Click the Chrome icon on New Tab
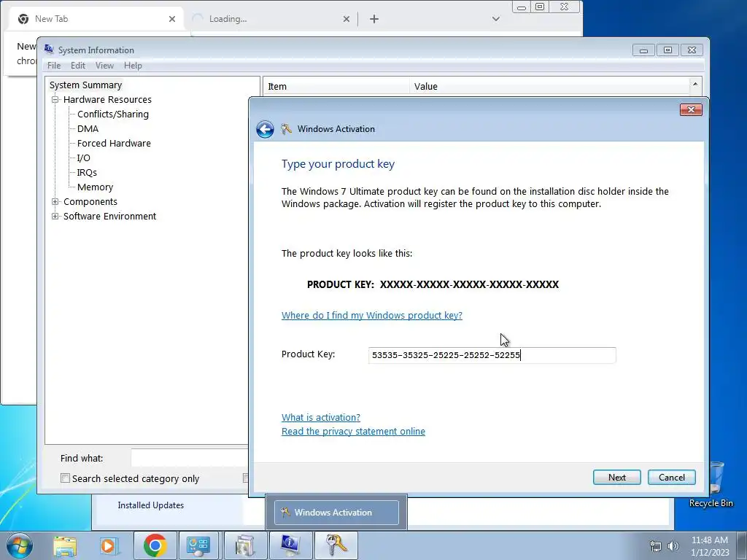The width and height of the screenshot is (747, 560). pyautogui.click(x=23, y=19)
